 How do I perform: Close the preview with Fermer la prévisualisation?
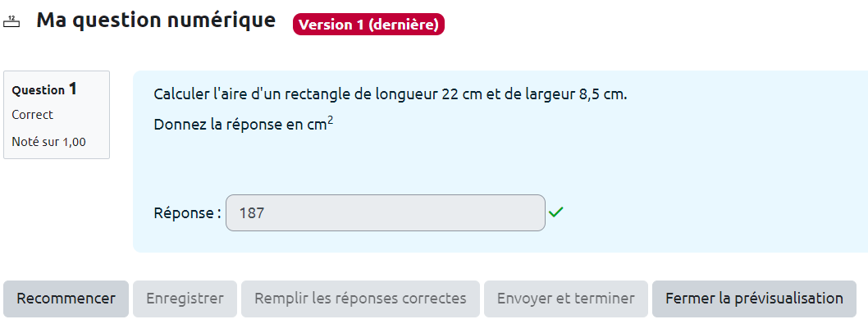click(x=754, y=299)
